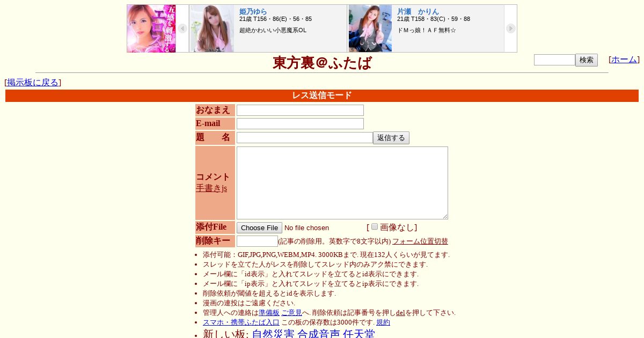Click the previous ad arrow in banner
644x338 pixels.
(182, 28)
